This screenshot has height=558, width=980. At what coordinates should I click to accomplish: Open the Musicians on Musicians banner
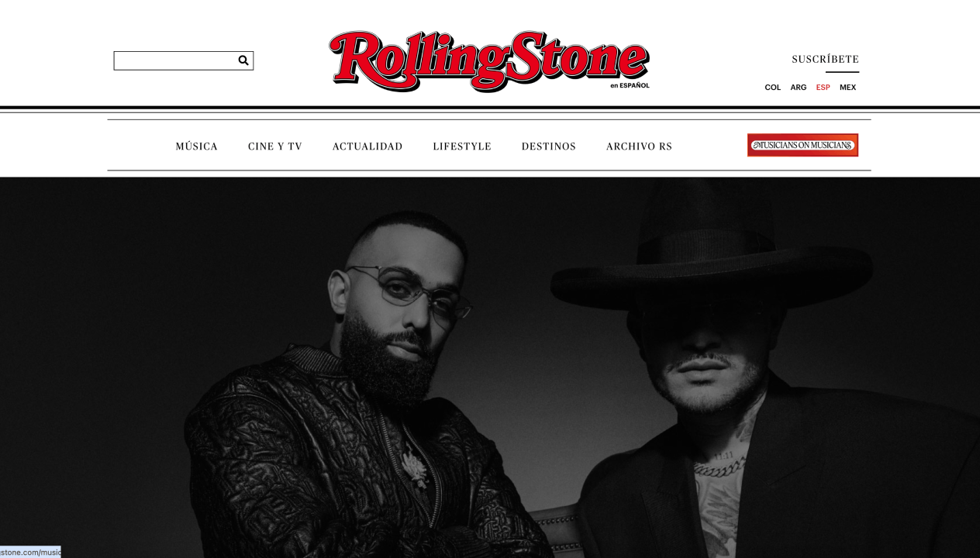pos(802,145)
